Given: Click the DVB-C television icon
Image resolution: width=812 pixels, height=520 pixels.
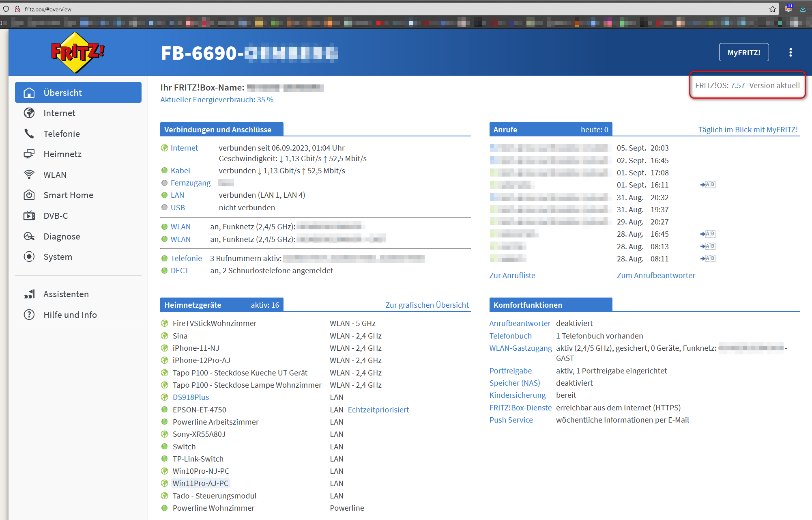Looking at the screenshot, I should (x=29, y=216).
